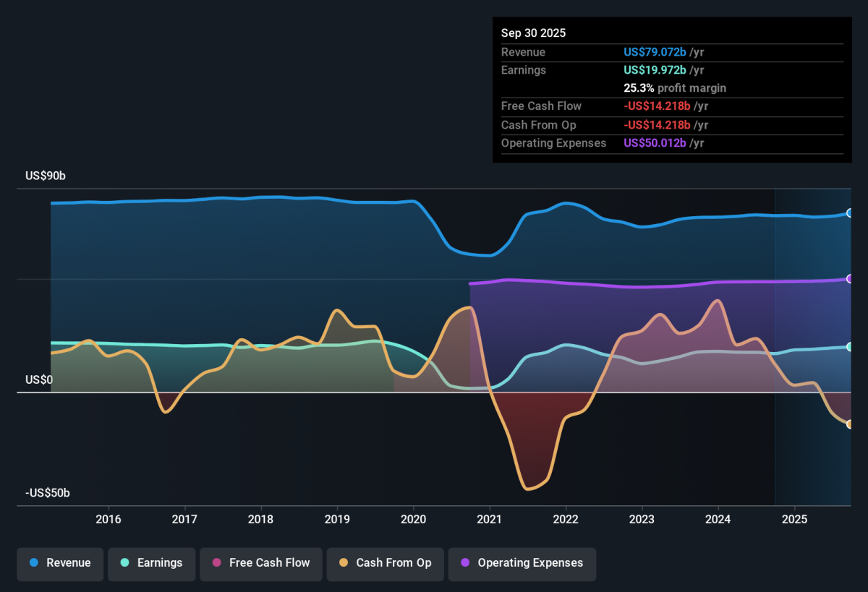Select the Cash From Op endpoint marker
Viewport: 868px width, 592px height.
[850, 424]
